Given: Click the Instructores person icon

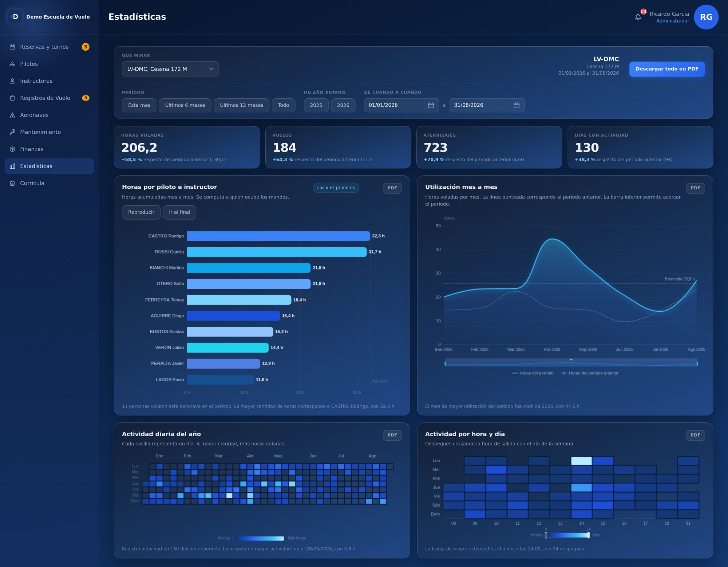Looking at the screenshot, I should tap(12, 81).
